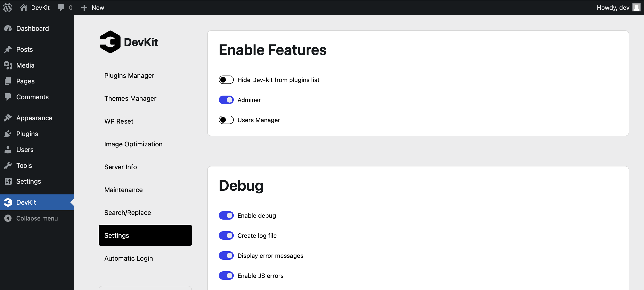Open the Users admin page
The width and height of the screenshot is (644, 290).
point(25,150)
